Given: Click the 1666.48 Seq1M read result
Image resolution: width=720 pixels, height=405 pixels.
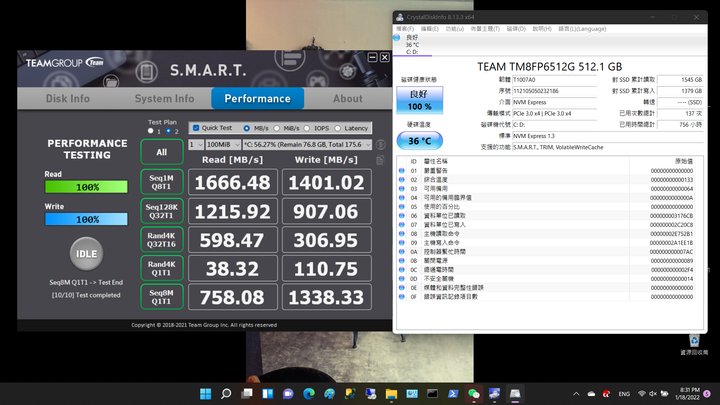Looking at the screenshot, I should pyautogui.click(x=233, y=182).
